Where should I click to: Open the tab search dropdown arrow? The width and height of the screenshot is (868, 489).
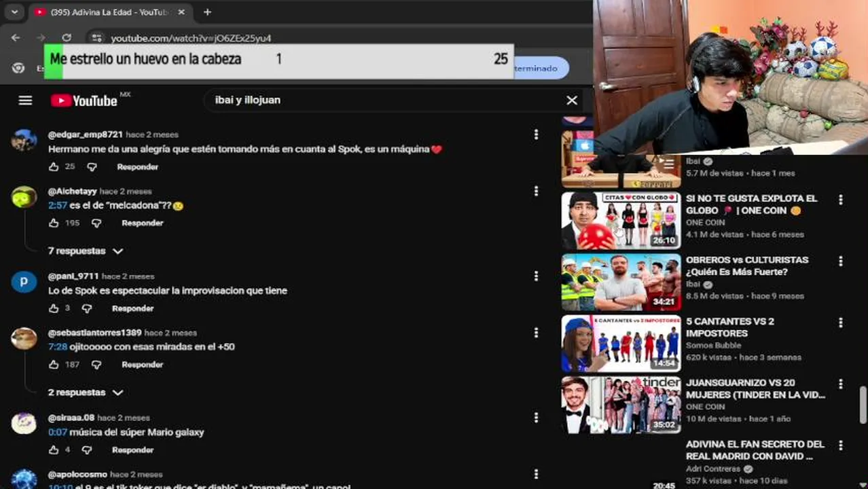[14, 12]
